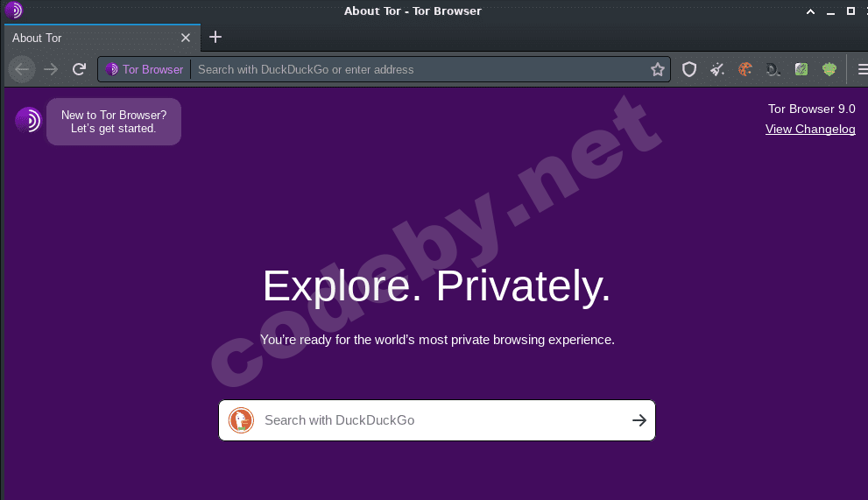Click the 'New to Tor Browser? Let's get started.' bubble
The image size is (868, 500).
114,122
